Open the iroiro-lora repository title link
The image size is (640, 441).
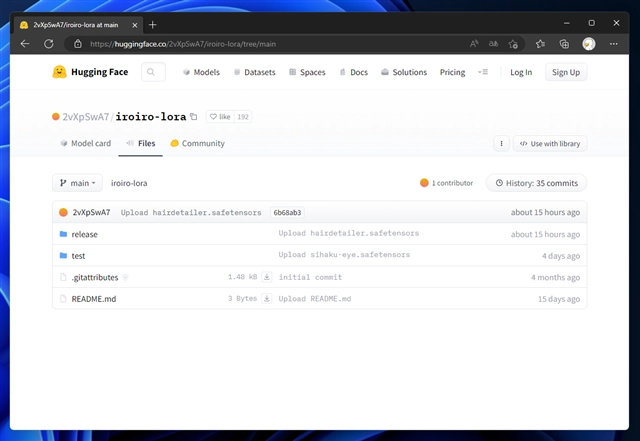[151, 117]
